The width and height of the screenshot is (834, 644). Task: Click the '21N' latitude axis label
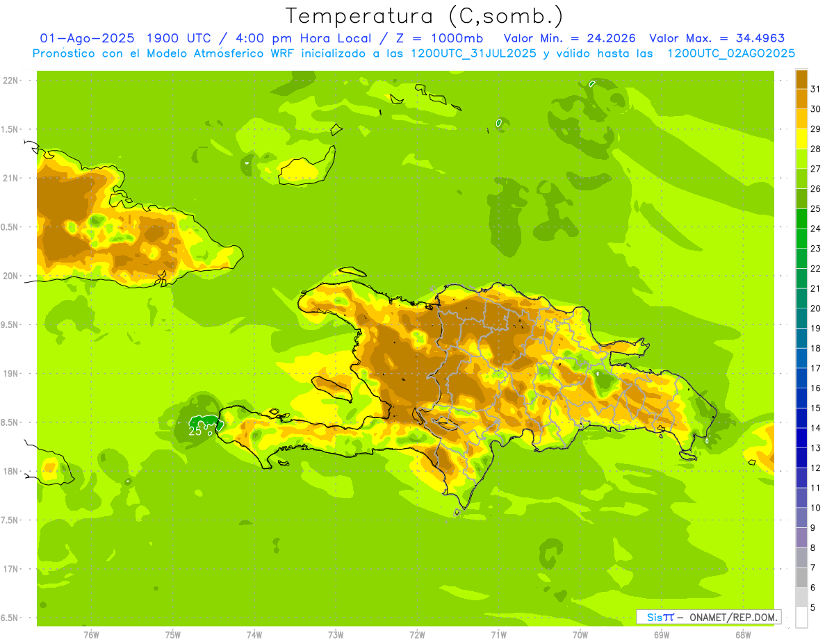pos(10,179)
